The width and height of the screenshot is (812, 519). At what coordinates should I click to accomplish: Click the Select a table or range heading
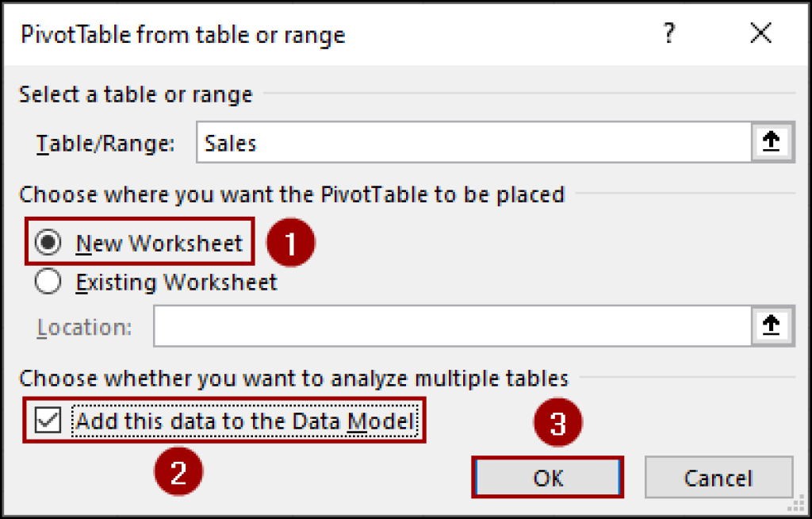point(135,94)
